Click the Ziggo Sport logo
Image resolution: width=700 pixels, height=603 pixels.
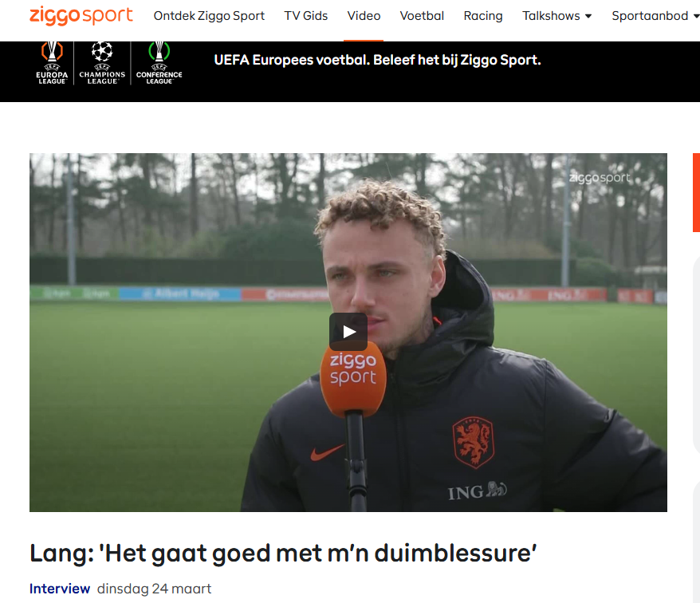tap(81, 15)
